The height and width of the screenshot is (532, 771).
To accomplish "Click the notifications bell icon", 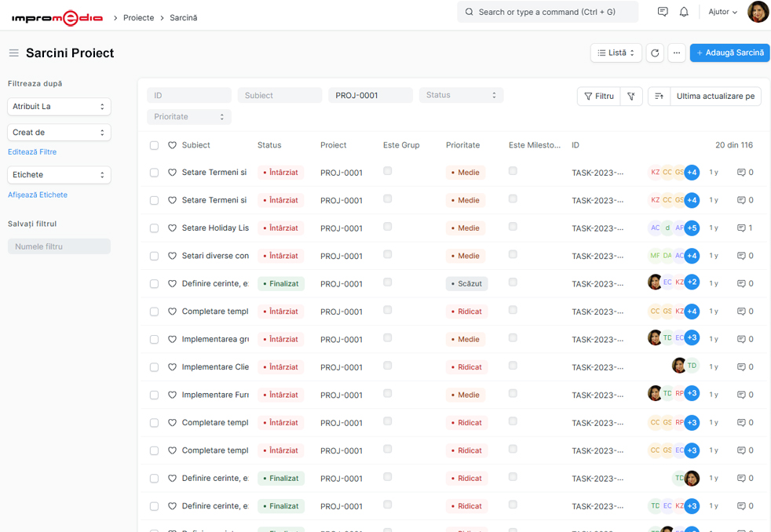I will 684,12.
